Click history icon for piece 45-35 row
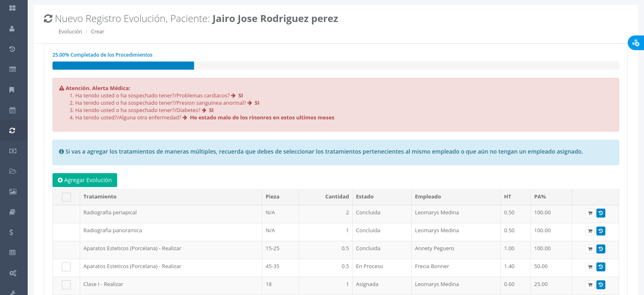Viewport: 644px width, 295px height. click(601, 267)
